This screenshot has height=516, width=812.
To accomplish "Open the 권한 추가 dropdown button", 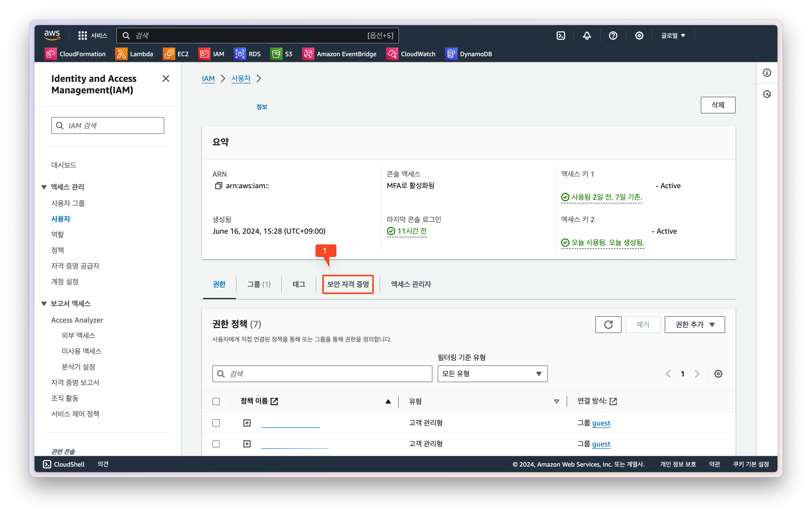I will pyautogui.click(x=695, y=324).
